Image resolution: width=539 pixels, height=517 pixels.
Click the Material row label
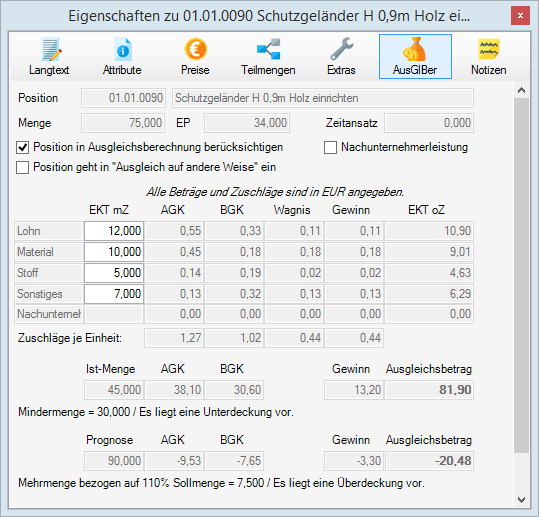coord(48,252)
